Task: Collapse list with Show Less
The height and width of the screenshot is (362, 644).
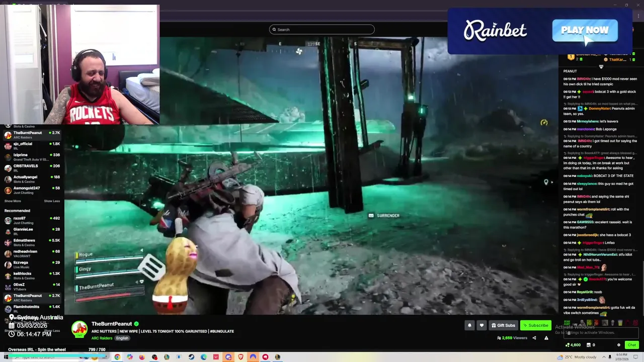Action: (x=52, y=201)
